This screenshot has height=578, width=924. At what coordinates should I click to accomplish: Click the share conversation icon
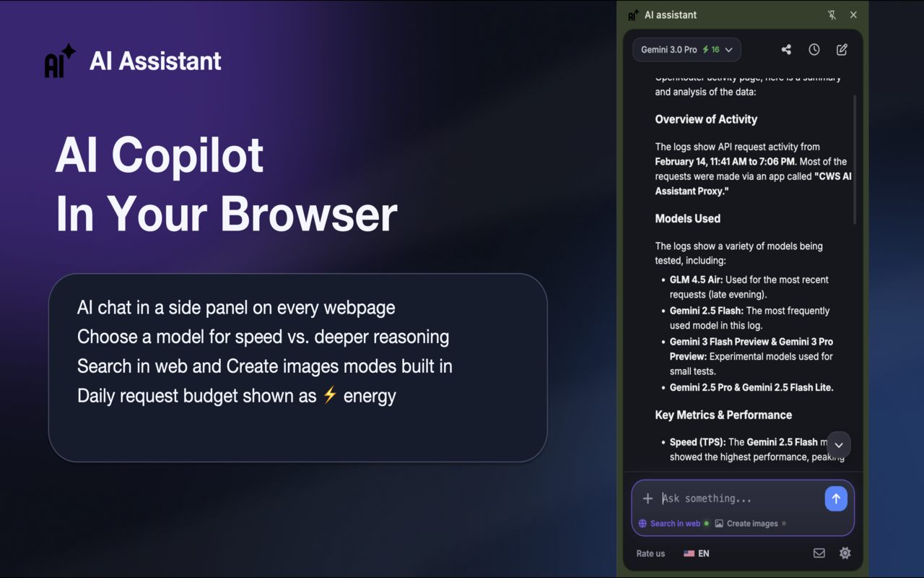point(786,50)
